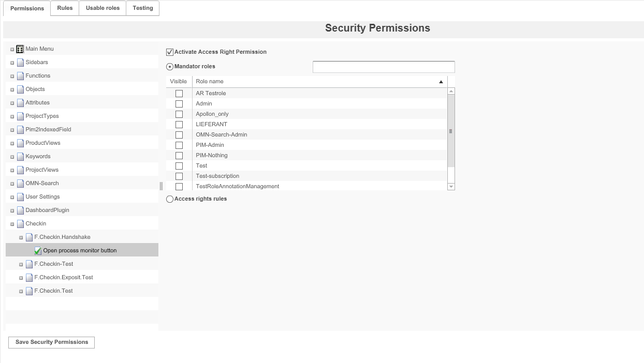Click the page icon beside Keywords

20,156
